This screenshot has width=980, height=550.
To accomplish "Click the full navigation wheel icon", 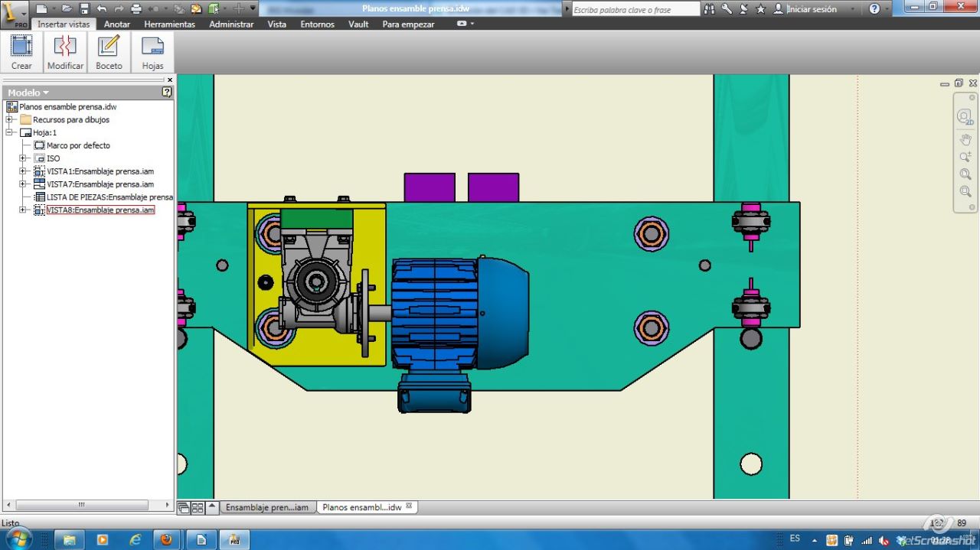I will coord(965,117).
